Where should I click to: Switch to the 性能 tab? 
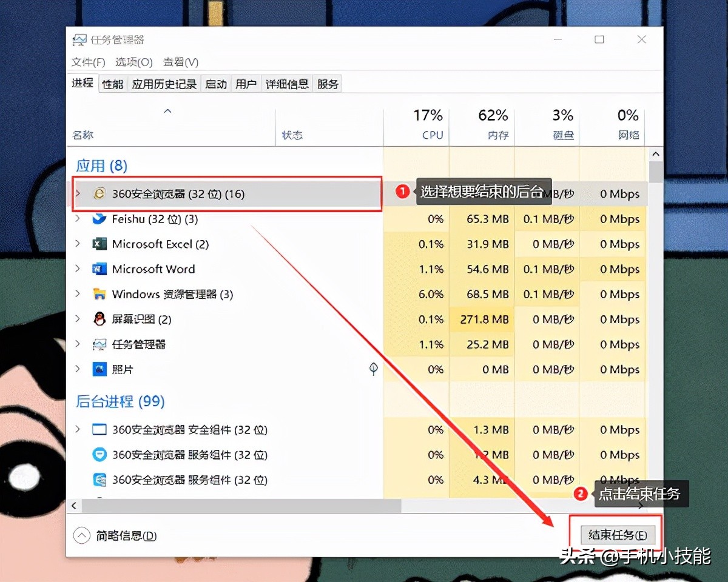point(113,84)
